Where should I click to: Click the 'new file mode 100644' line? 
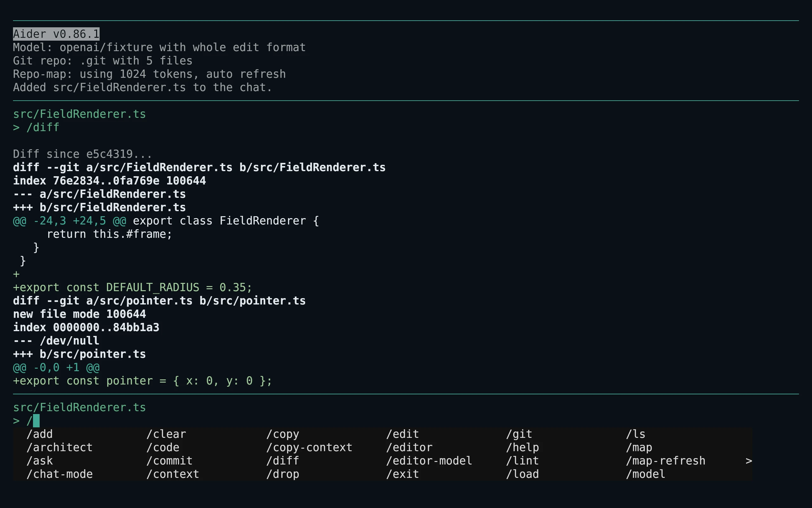80,314
